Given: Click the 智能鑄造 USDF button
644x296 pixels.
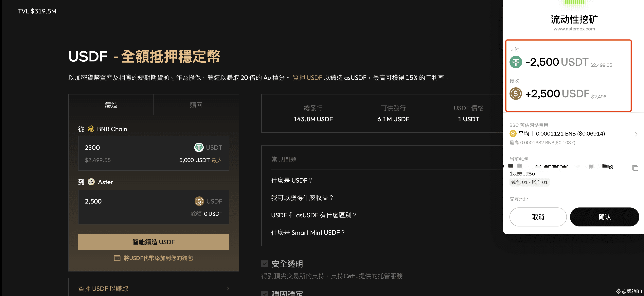Looking at the screenshot, I should click(153, 242).
